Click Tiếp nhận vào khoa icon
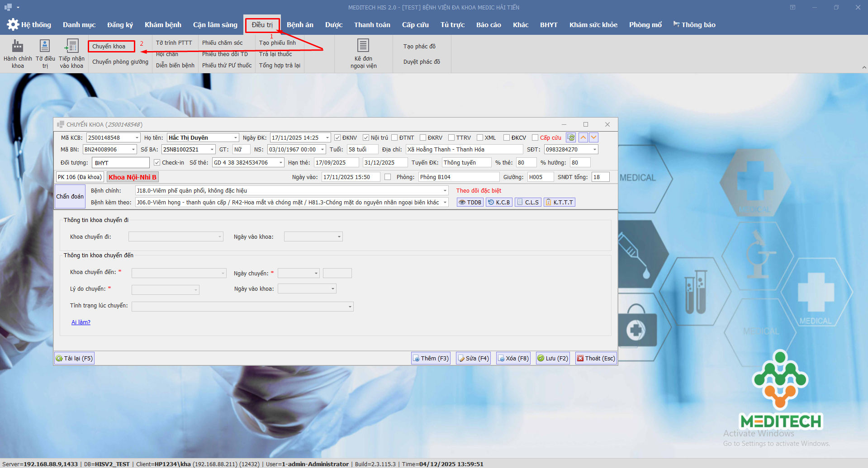The height and width of the screenshot is (468, 868). (71, 47)
